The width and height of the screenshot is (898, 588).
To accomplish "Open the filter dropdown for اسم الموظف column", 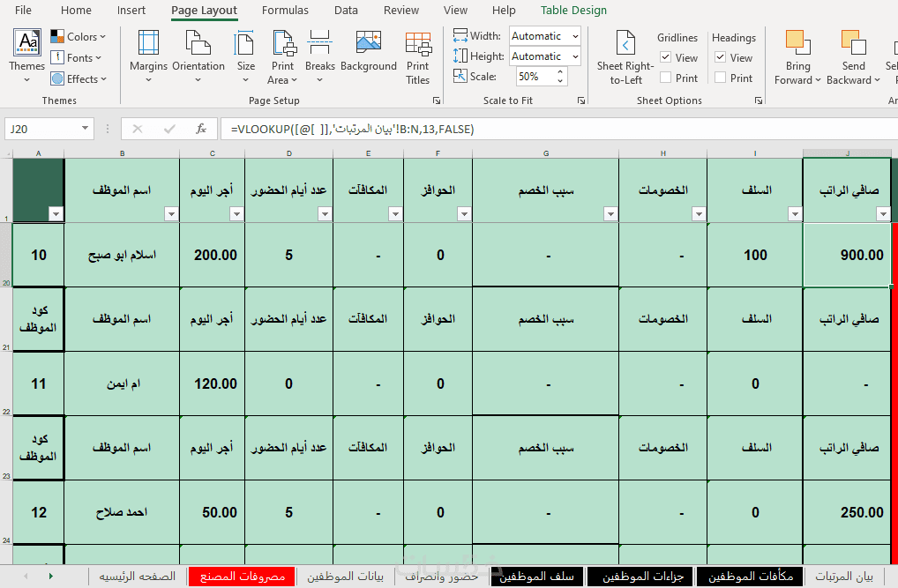I will [171, 213].
